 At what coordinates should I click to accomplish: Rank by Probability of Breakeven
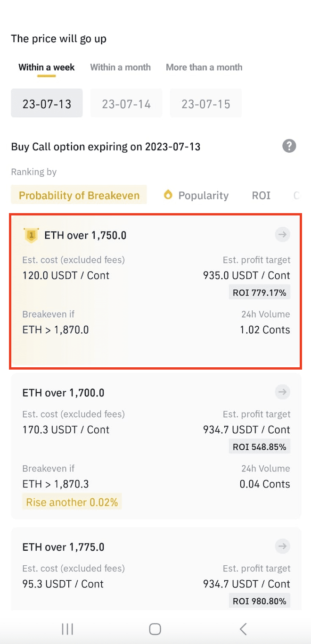pyautogui.click(x=79, y=195)
